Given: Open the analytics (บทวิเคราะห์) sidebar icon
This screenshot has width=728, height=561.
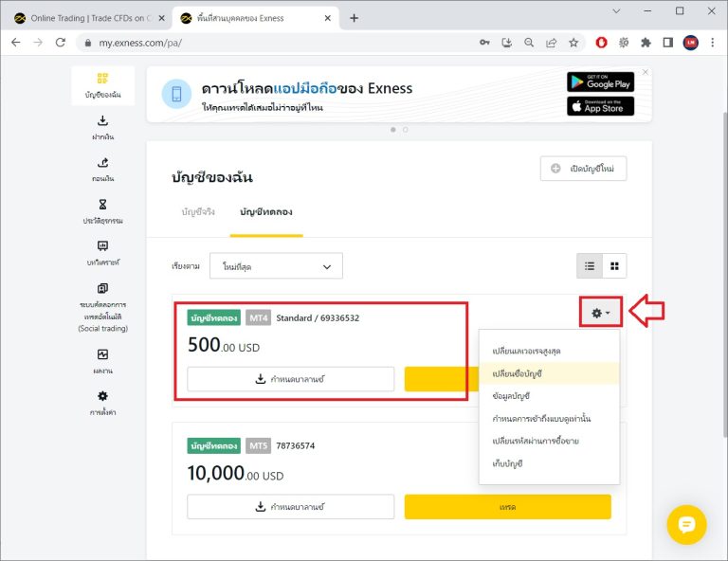Looking at the screenshot, I should (102, 246).
